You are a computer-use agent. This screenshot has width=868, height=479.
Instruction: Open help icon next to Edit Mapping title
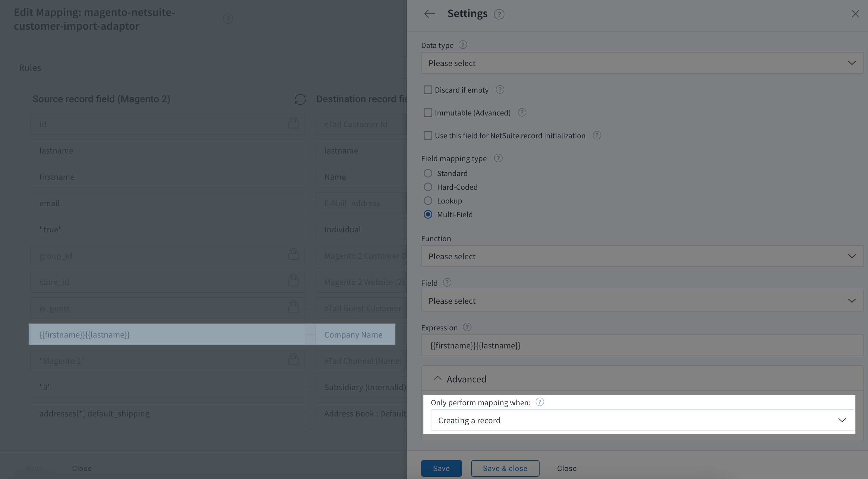[x=228, y=19]
